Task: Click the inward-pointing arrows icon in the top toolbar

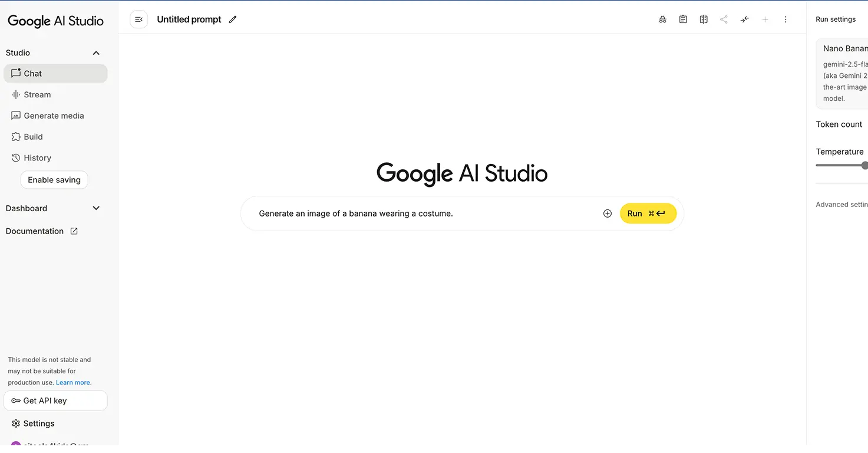Action: click(x=745, y=19)
